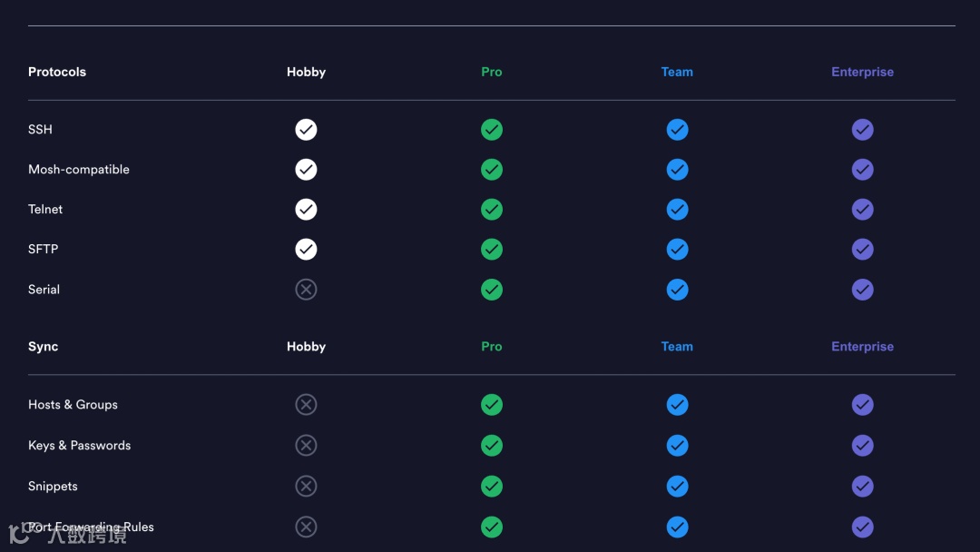Click the Sync section heading
Image resolution: width=980 pixels, height=552 pixels.
(44, 347)
